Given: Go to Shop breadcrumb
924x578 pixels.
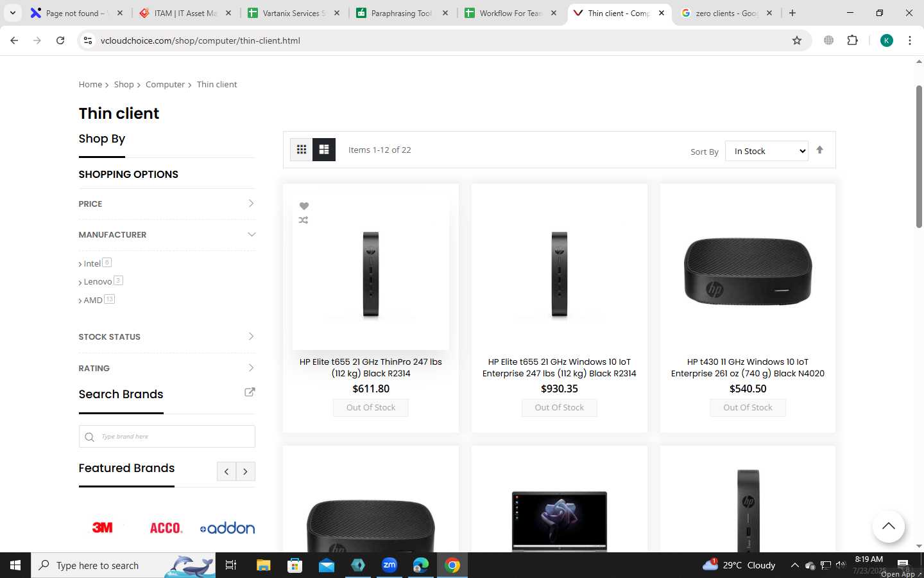Looking at the screenshot, I should pos(124,84).
